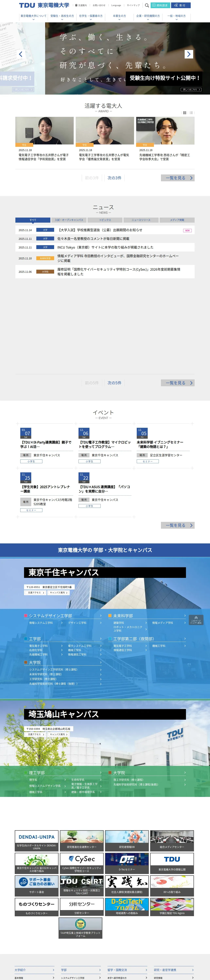Click 一覧を見る under the award section
The image size is (210, 980).
click(x=178, y=178)
